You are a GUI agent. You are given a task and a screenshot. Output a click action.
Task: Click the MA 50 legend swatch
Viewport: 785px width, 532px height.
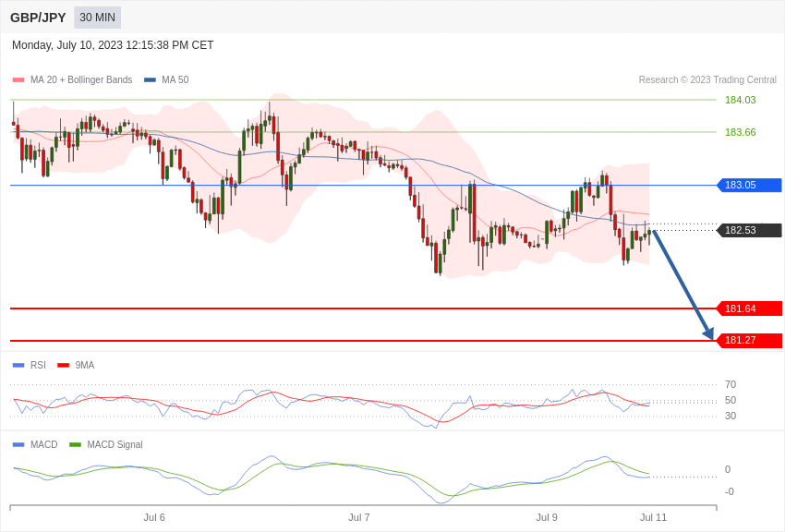pyautogui.click(x=150, y=80)
